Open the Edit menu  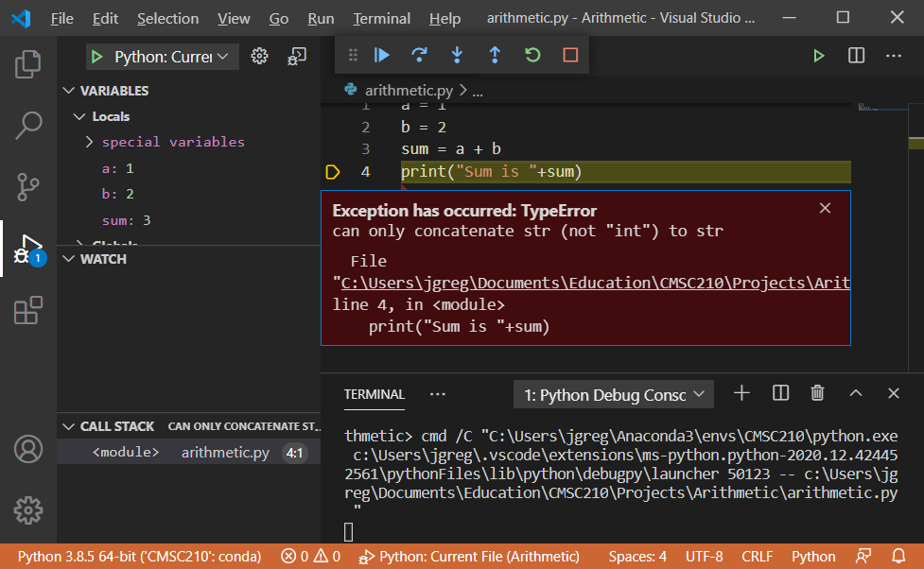point(105,19)
